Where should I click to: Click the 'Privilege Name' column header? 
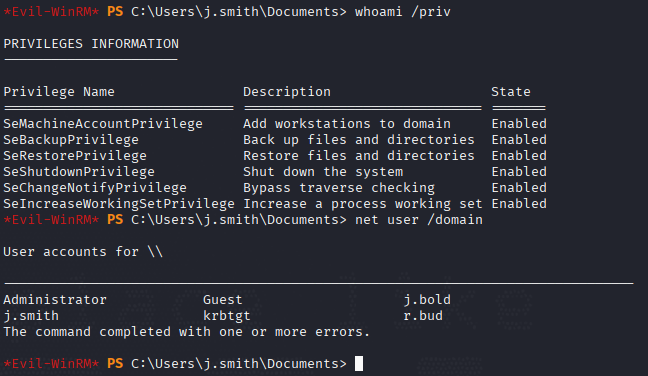tap(59, 92)
